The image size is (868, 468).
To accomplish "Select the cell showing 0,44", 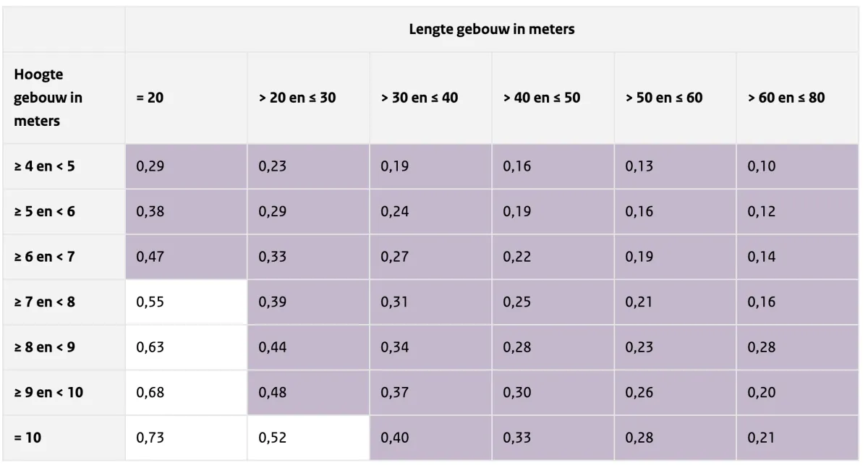I will tap(273, 347).
